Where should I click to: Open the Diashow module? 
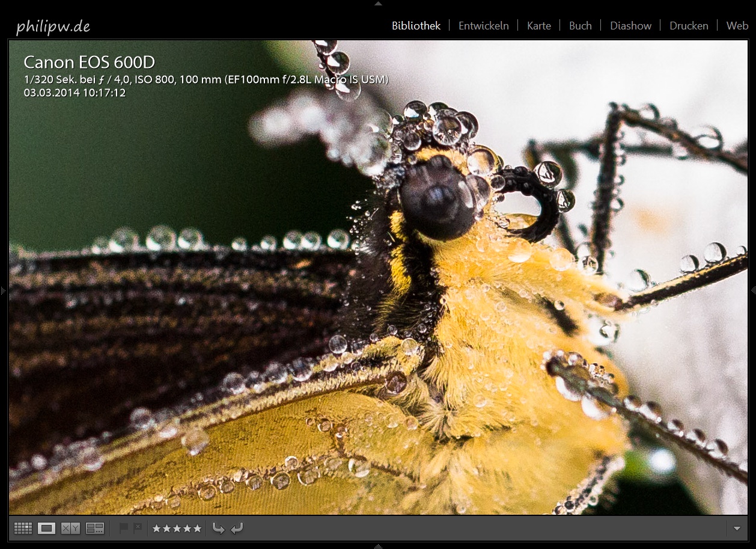click(631, 26)
